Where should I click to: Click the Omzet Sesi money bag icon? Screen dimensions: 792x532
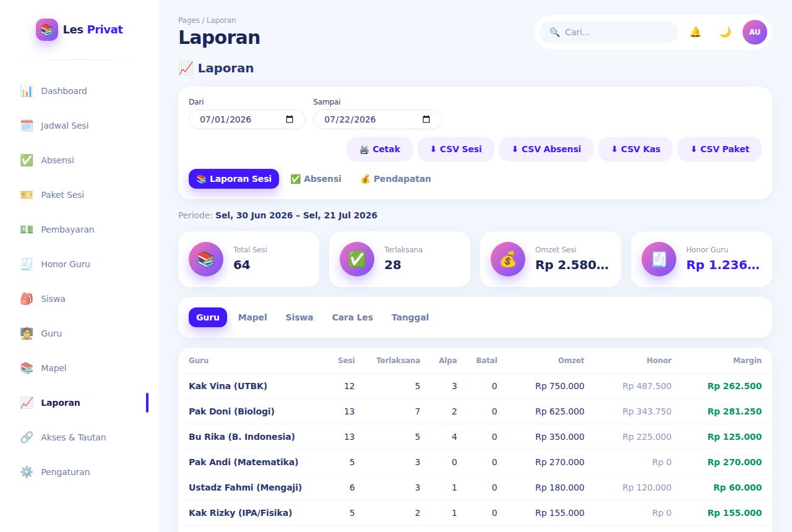pyautogui.click(x=508, y=259)
